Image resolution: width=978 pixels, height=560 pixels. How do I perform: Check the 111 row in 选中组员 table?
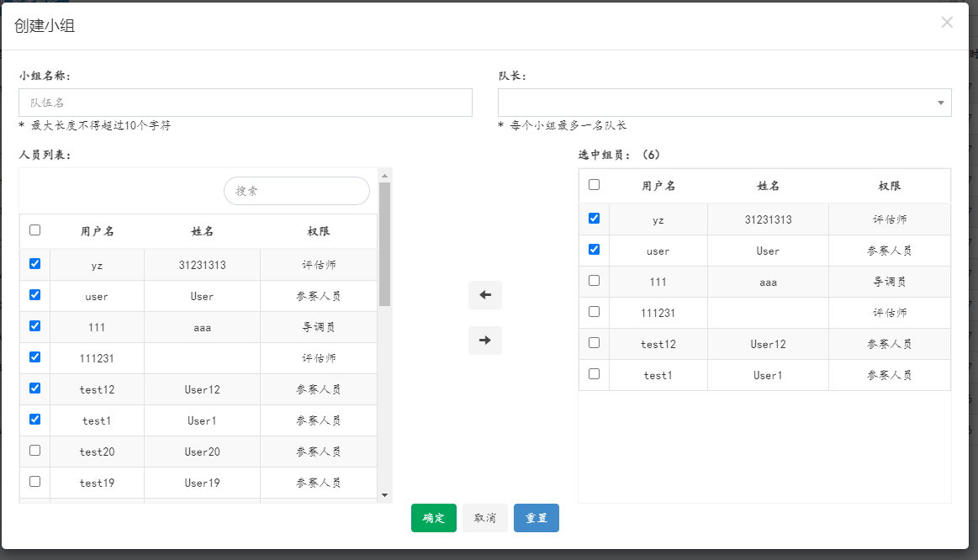pyautogui.click(x=595, y=281)
